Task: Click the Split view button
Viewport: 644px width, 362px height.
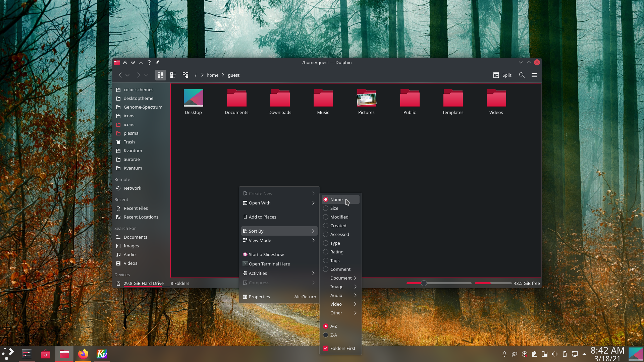Action: [502, 75]
